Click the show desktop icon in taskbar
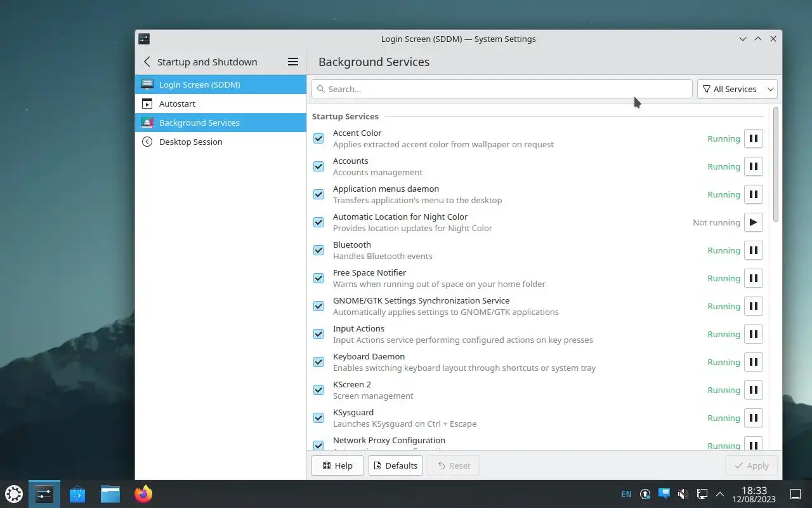 796,494
